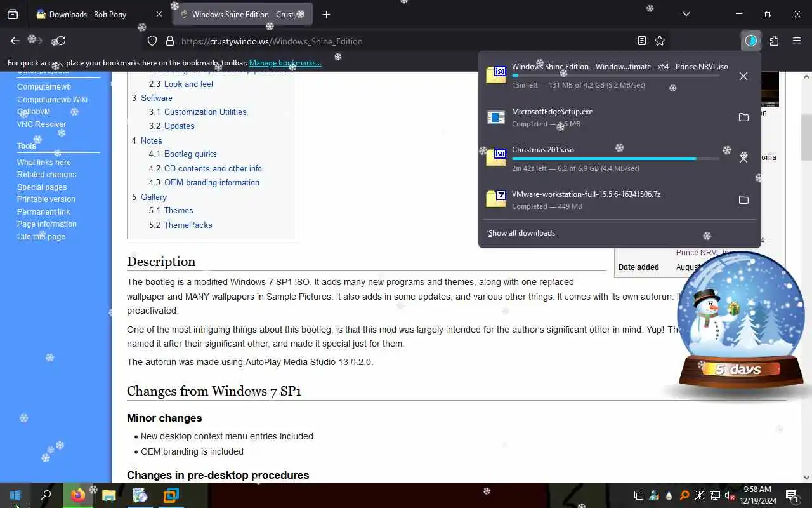This screenshot has height=508, width=812.
Task: Click Show all downloads
Action: click(521, 233)
